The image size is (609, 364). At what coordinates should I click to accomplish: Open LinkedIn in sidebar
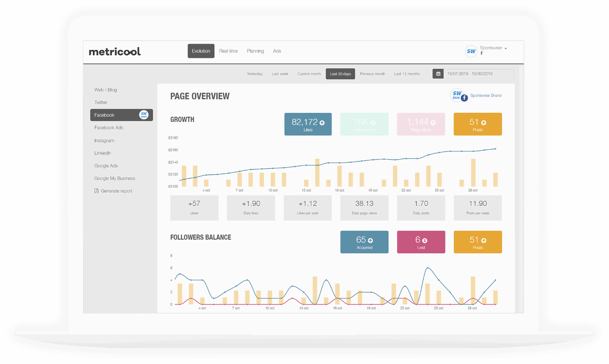(103, 153)
